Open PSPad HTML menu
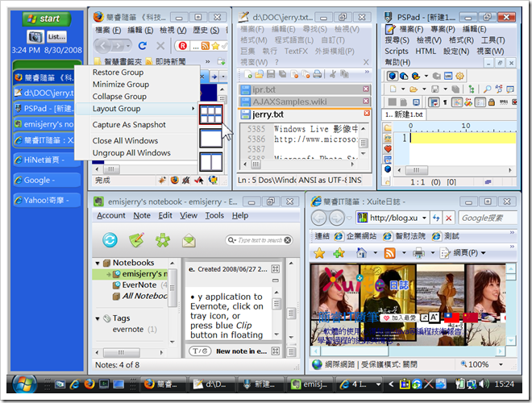 426,52
